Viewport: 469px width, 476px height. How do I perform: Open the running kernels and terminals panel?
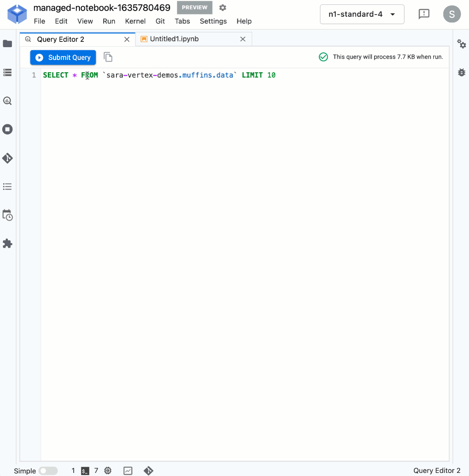7,72
